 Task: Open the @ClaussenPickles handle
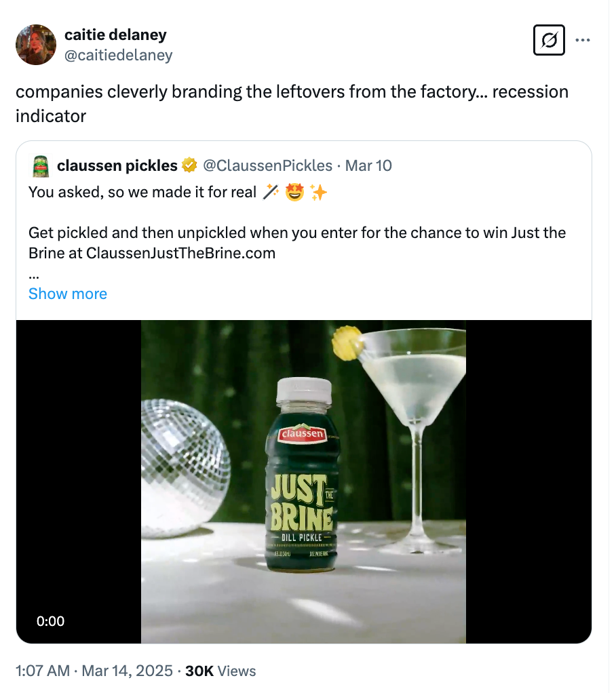pyautogui.click(x=268, y=165)
